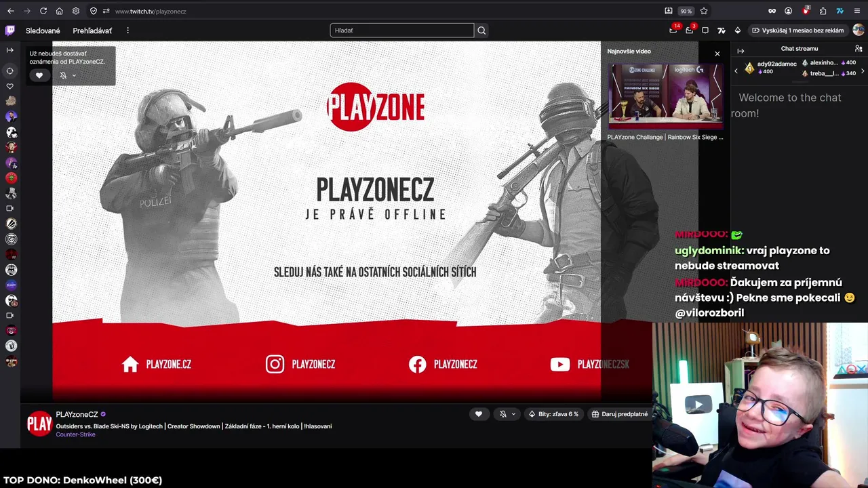Close the Najnovšie video panel
This screenshot has width=868, height=488.
pos(717,54)
